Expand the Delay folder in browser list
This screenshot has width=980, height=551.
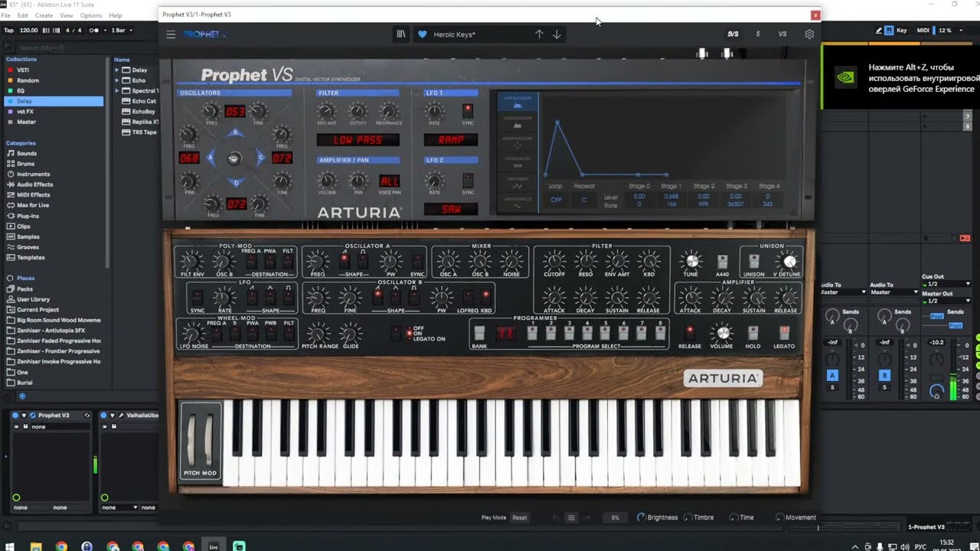tap(118, 70)
